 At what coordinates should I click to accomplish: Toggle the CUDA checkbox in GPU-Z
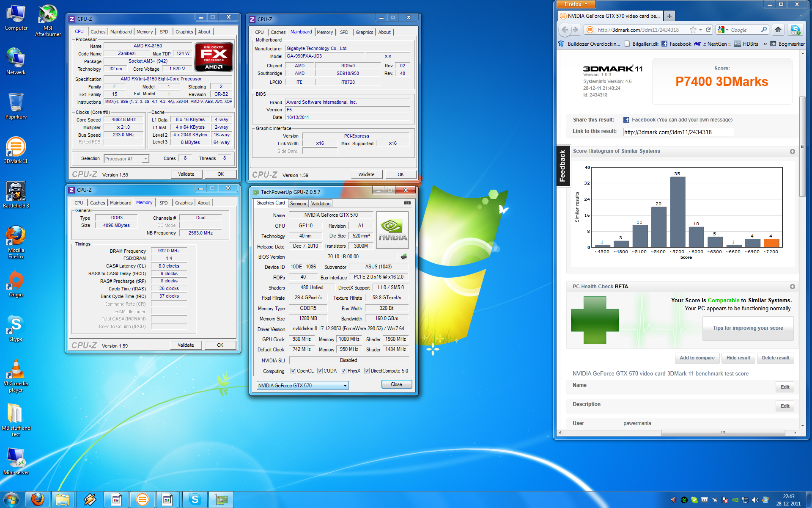pos(320,371)
